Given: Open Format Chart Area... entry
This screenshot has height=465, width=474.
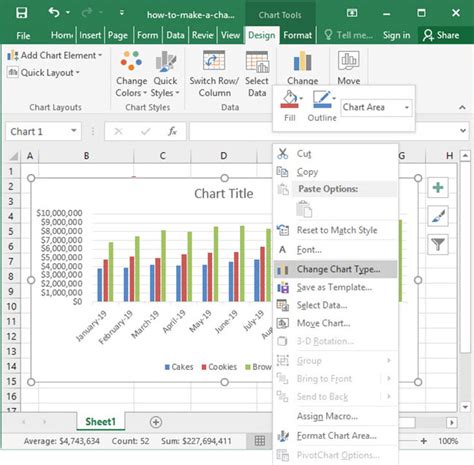Looking at the screenshot, I should 336,436.
